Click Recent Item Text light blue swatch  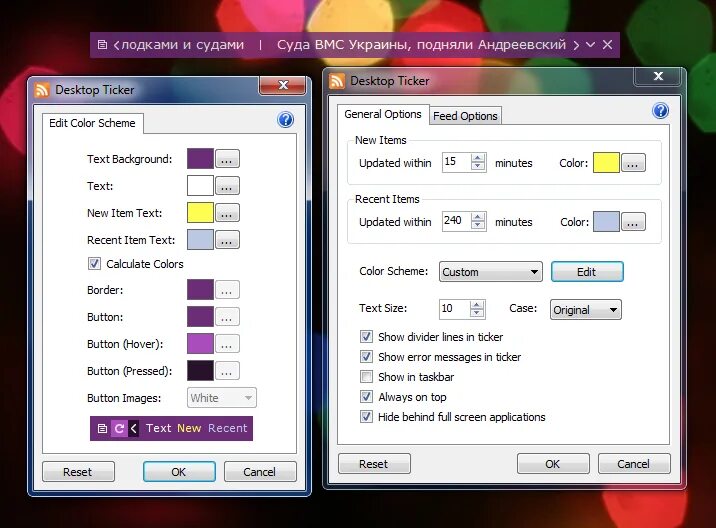click(x=200, y=240)
